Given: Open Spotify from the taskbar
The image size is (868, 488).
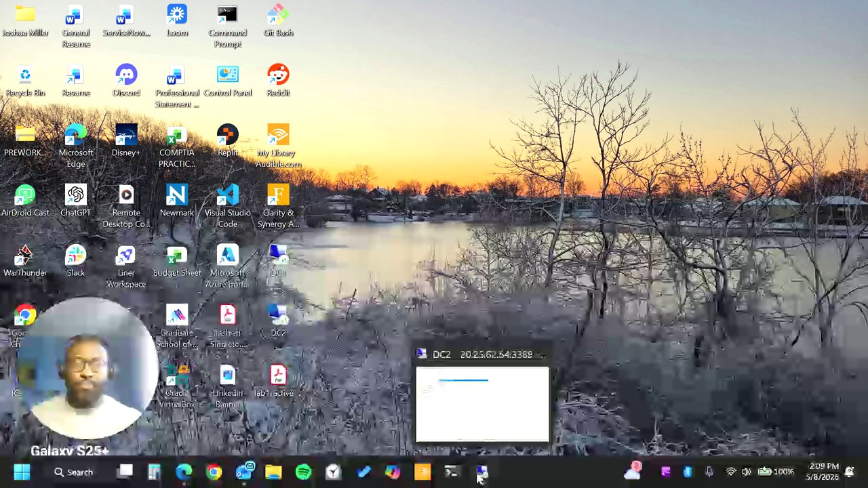Looking at the screenshot, I should 303,472.
